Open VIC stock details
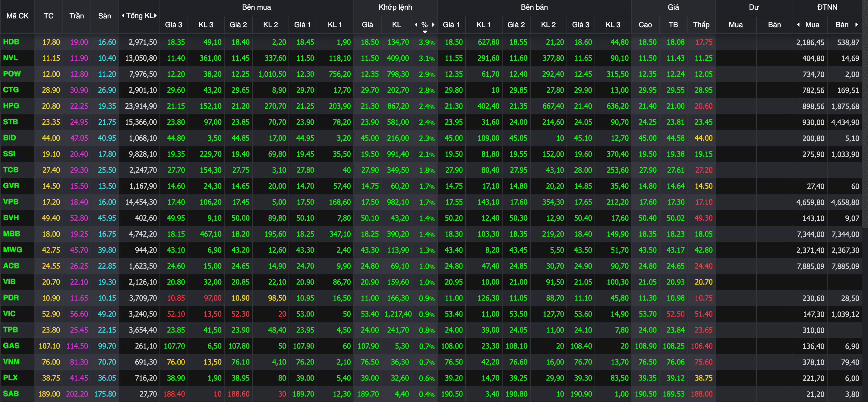The width and height of the screenshot is (868, 402). pyautogui.click(x=9, y=314)
